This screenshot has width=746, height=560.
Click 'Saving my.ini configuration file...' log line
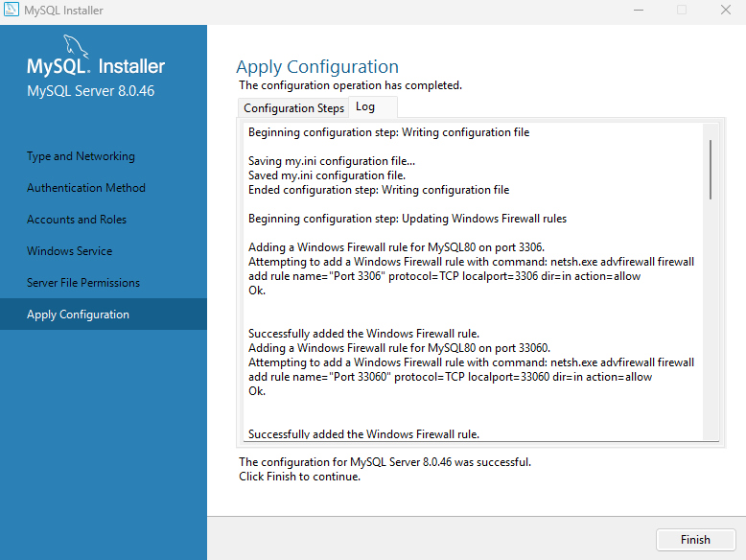coord(332,161)
